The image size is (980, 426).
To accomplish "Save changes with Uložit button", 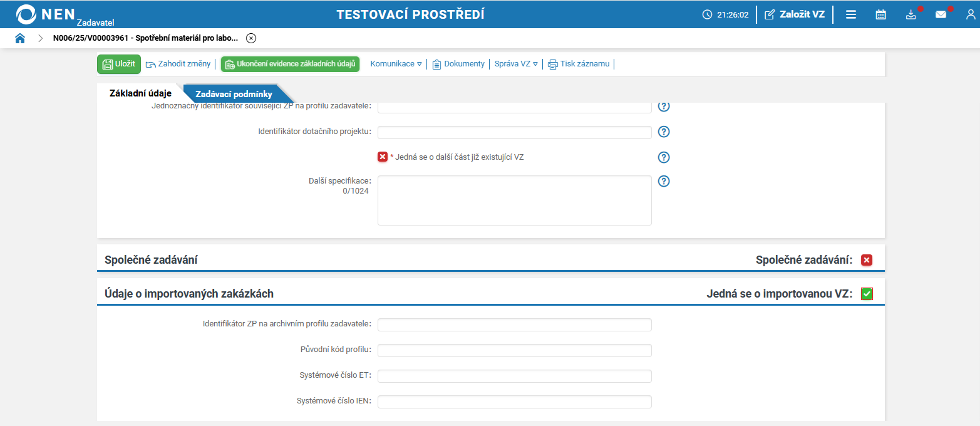I will [119, 64].
